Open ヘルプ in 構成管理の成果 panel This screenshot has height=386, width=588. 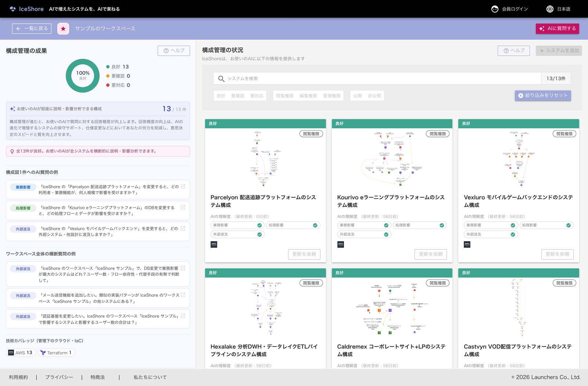click(174, 51)
